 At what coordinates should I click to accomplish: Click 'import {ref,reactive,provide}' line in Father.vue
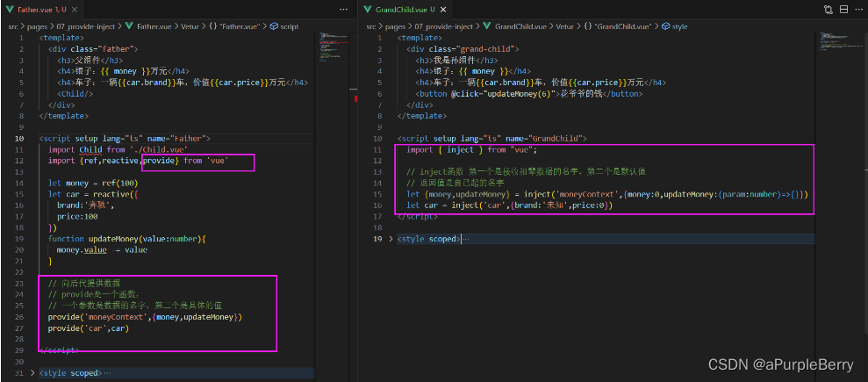(x=139, y=161)
